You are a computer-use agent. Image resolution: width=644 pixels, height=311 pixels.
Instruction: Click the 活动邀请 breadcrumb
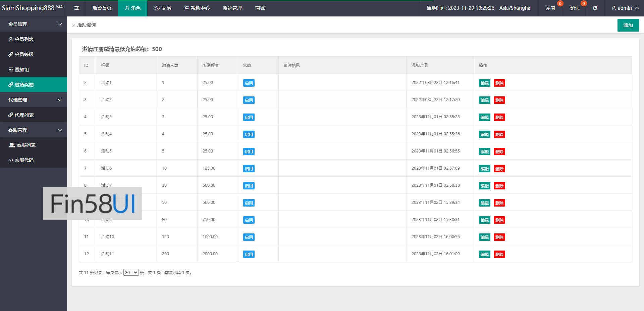pos(87,25)
